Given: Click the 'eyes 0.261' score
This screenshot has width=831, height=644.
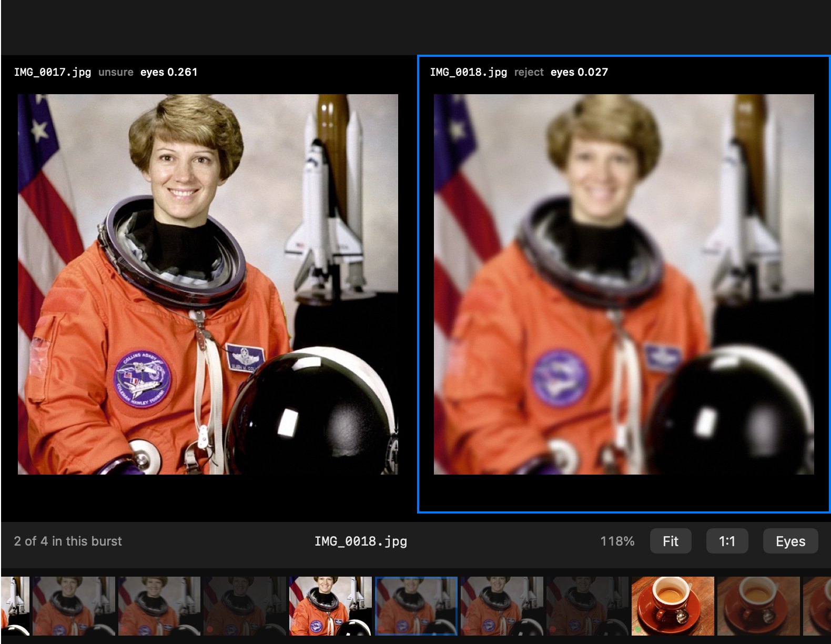Looking at the screenshot, I should click(169, 72).
